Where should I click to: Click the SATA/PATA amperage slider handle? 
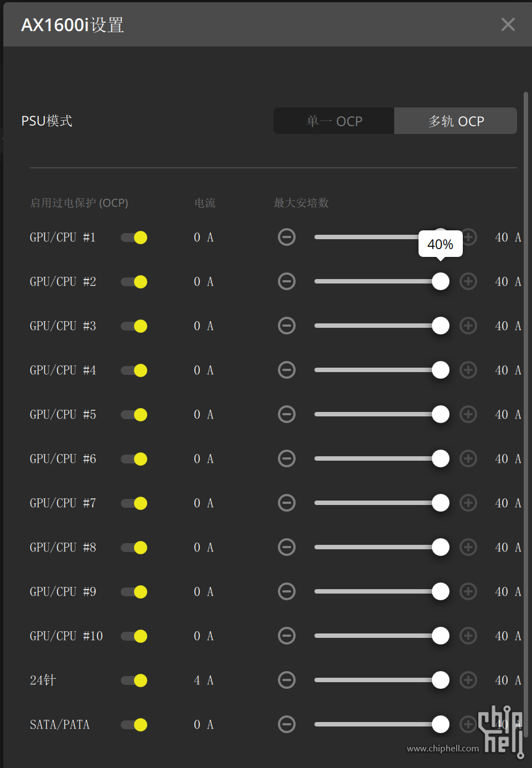pos(441,724)
